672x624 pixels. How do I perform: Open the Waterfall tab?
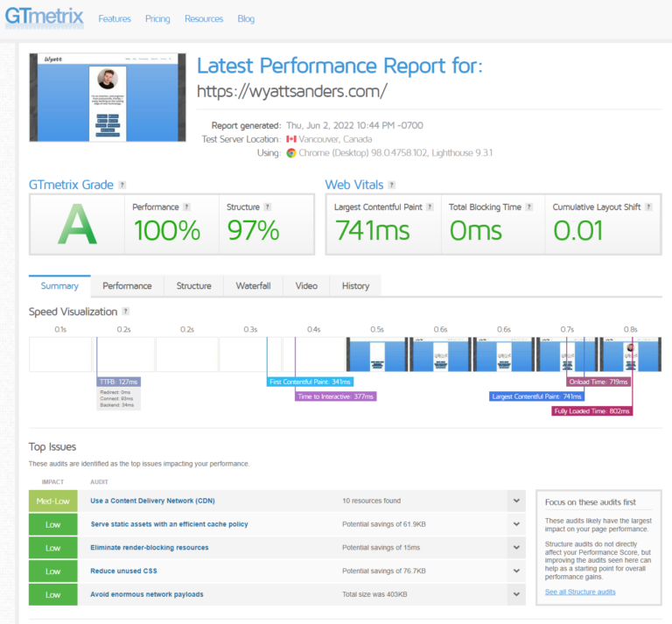253,286
